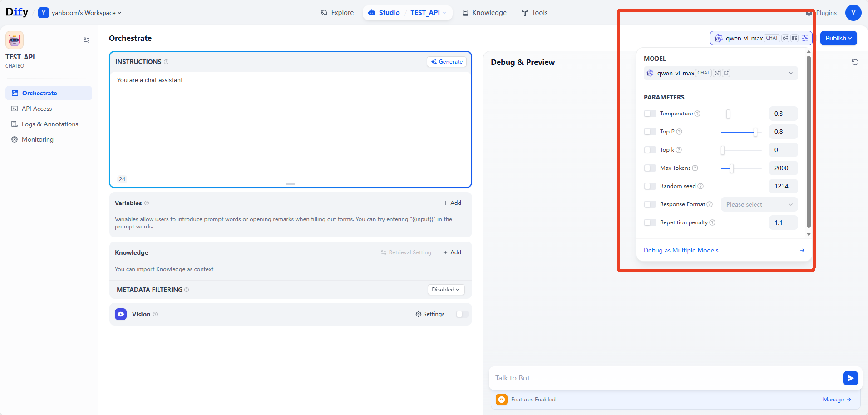Viewport: 868px width, 415px height.
Task: Open the Explore tab
Action: pyautogui.click(x=337, y=13)
